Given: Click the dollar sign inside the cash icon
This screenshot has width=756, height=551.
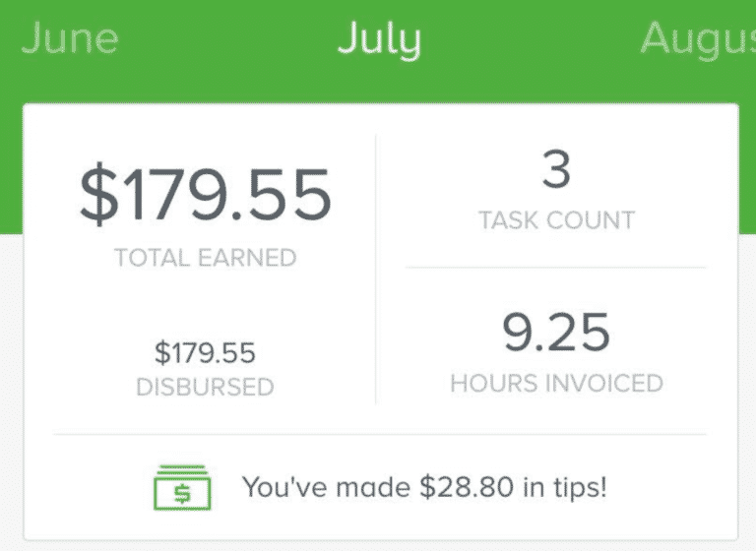Looking at the screenshot, I should click(182, 494).
